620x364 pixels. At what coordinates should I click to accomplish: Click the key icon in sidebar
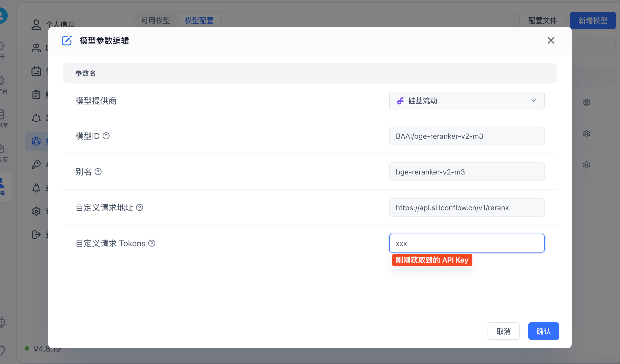36,164
